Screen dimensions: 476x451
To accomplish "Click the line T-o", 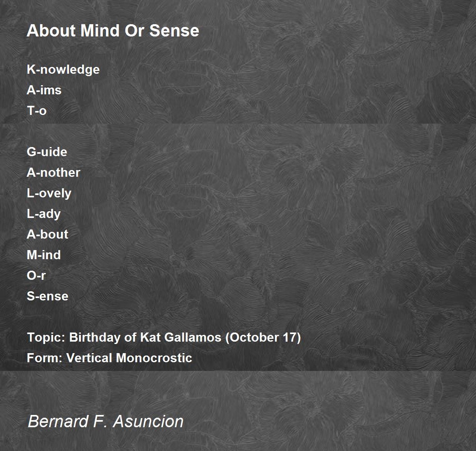I will point(36,111).
